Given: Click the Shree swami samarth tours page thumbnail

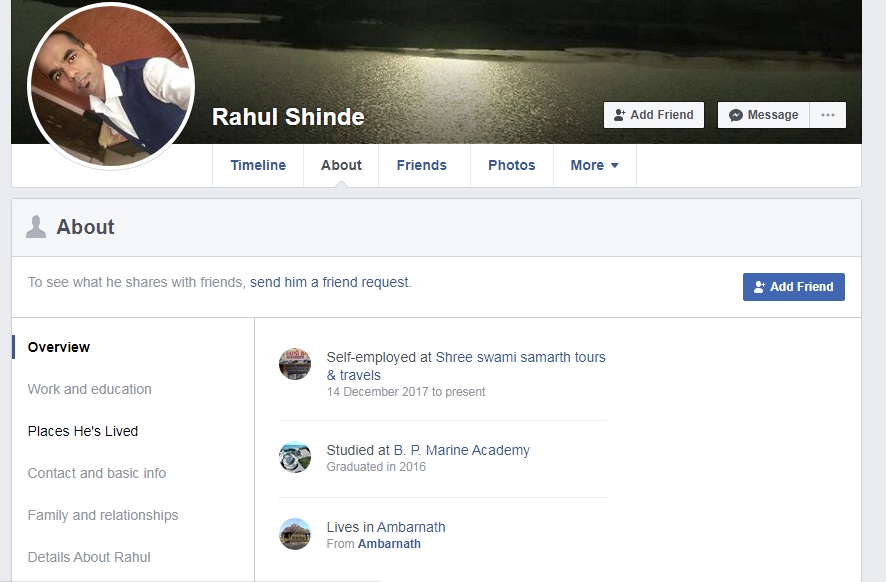Looking at the screenshot, I should (x=295, y=364).
